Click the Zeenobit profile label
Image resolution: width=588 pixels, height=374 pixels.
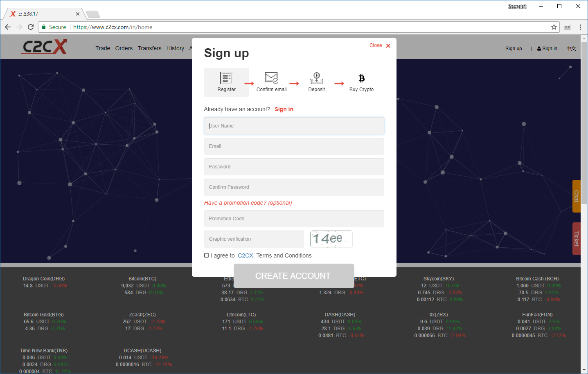coord(517,7)
